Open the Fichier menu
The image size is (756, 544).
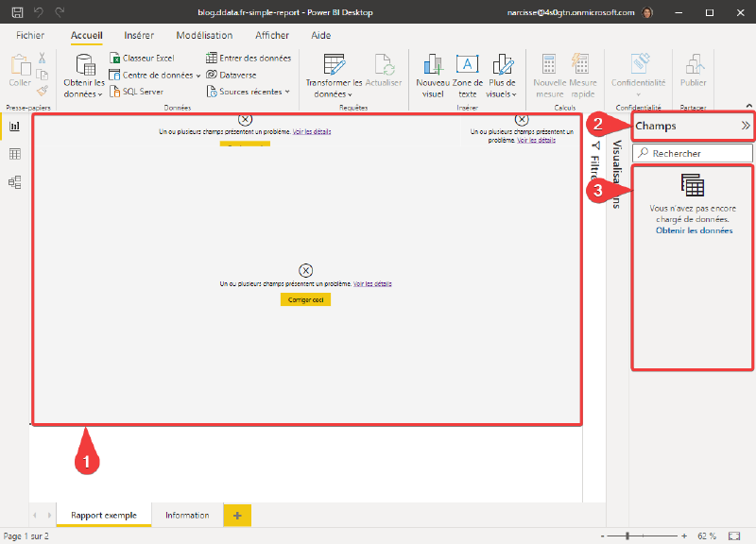[30, 35]
